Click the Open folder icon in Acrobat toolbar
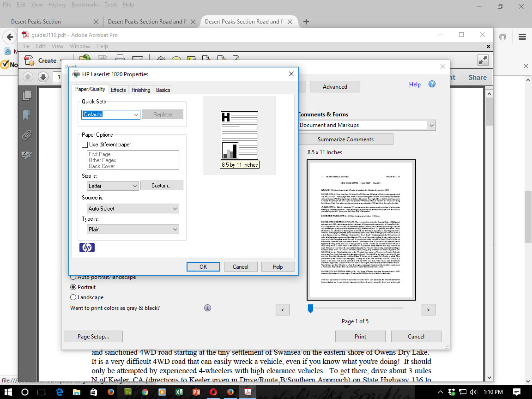 (x=85, y=58)
